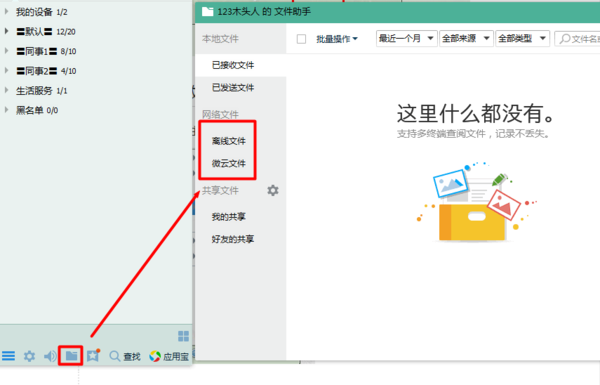Click the 共享文件 section header
The image size is (600, 385).
click(220, 190)
